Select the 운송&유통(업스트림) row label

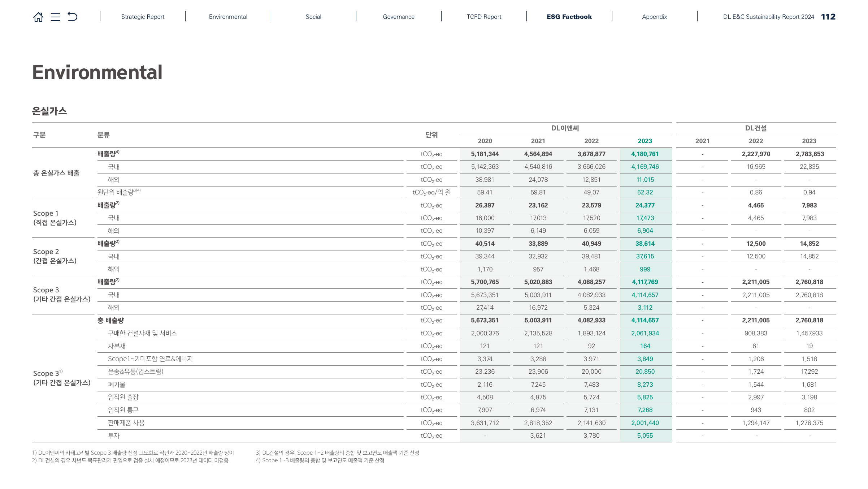[x=135, y=372]
